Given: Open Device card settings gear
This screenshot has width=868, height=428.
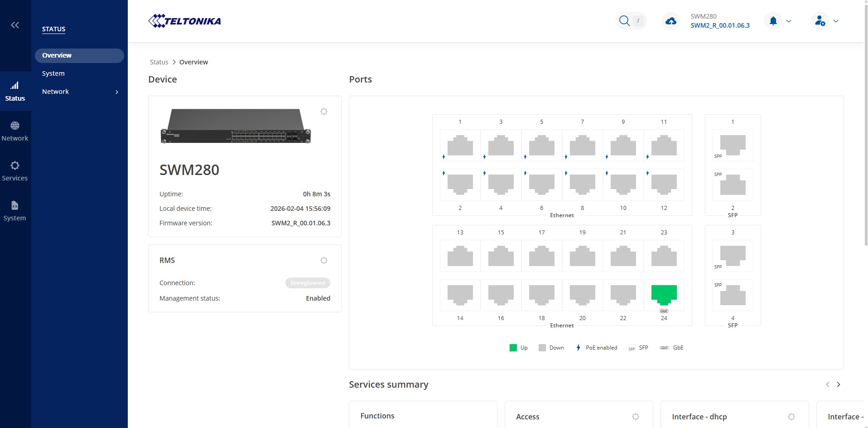Looking at the screenshot, I should click(x=323, y=112).
